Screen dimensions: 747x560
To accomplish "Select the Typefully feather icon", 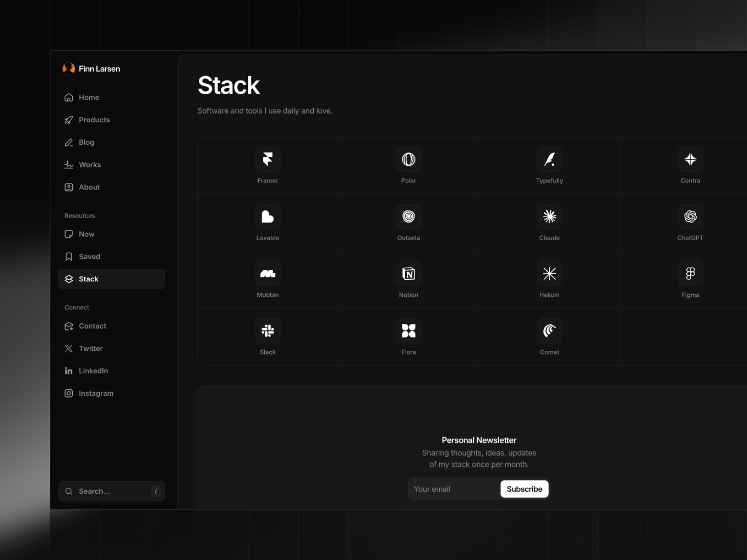I will [x=550, y=159].
